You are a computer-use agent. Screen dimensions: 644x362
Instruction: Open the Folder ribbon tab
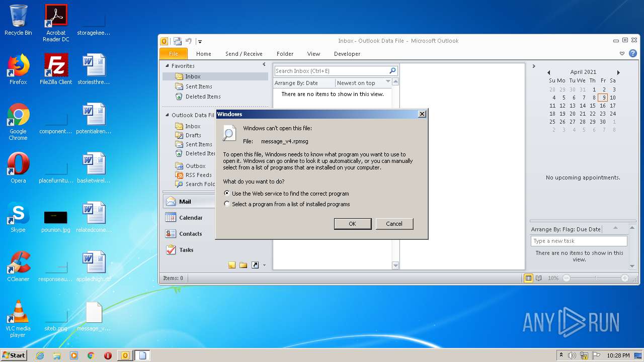click(285, 54)
